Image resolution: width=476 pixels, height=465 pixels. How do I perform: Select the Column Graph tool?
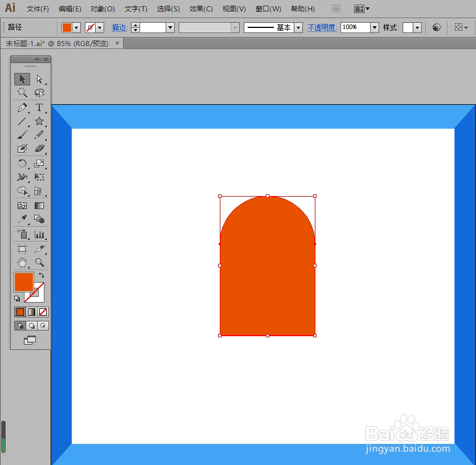(x=39, y=234)
